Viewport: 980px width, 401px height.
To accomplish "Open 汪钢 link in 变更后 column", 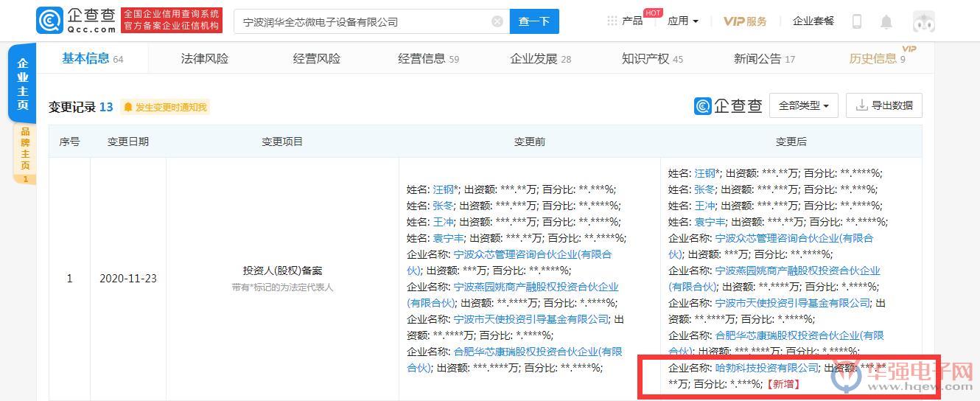I will click(x=704, y=173).
